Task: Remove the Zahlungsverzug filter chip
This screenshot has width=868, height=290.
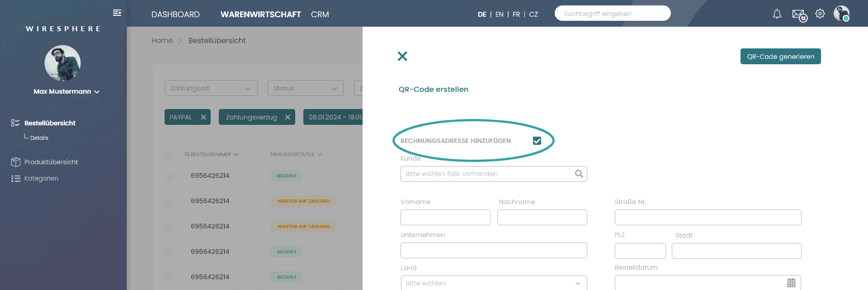Action: 288,117
